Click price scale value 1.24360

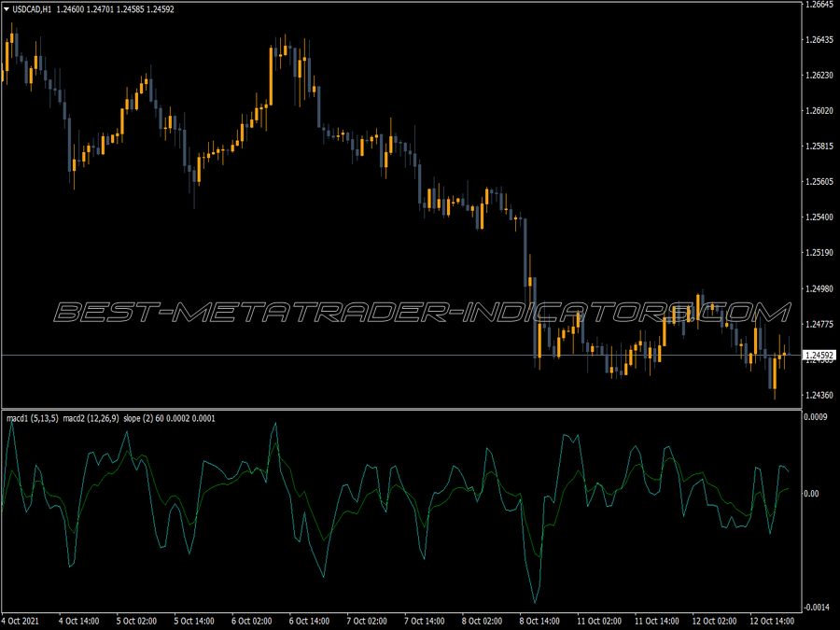[819, 396]
